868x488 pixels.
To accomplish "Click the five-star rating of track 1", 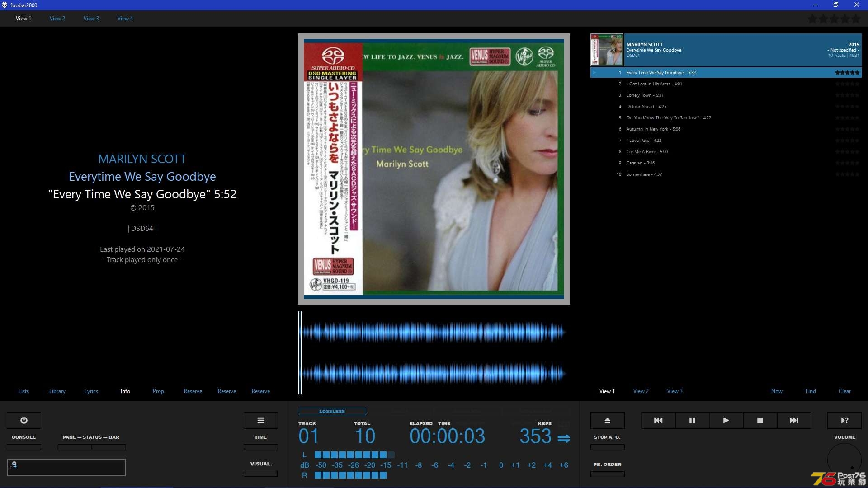I will tap(847, 73).
